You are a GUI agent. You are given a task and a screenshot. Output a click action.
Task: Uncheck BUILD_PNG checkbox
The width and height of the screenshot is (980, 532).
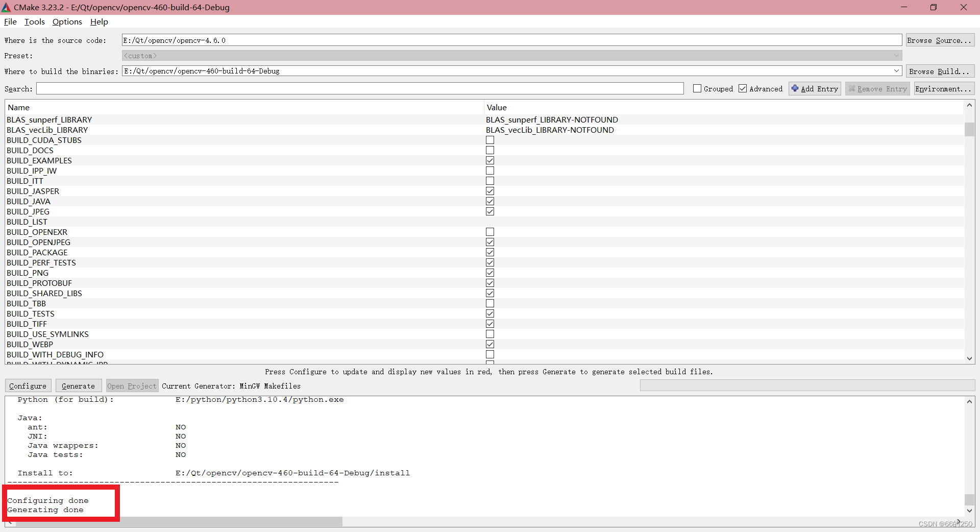point(490,273)
